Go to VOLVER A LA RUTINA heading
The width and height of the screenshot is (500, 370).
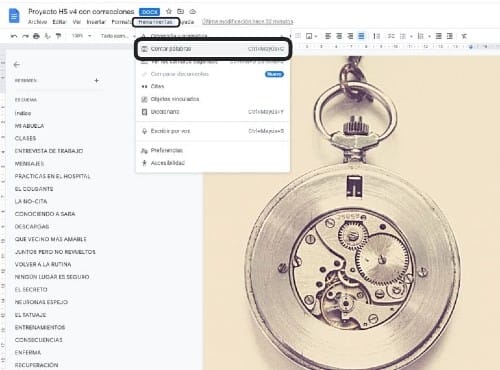point(43,264)
